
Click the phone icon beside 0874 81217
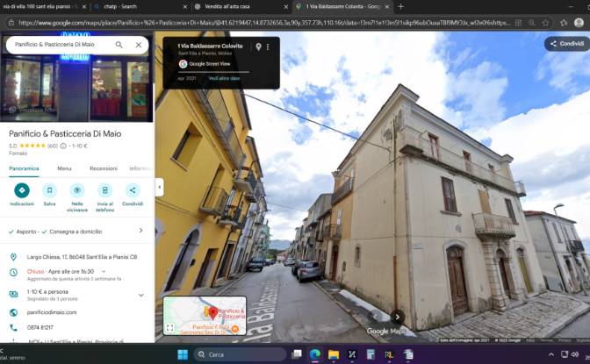point(13,328)
